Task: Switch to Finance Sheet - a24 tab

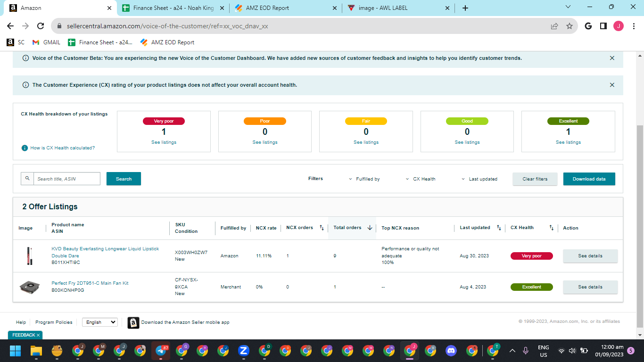Action: (173, 8)
